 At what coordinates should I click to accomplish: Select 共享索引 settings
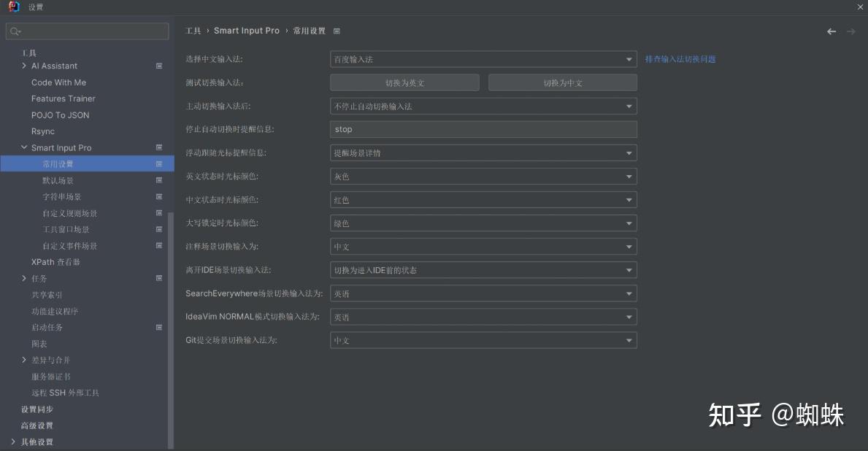pyautogui.click(x=47, y=295)
